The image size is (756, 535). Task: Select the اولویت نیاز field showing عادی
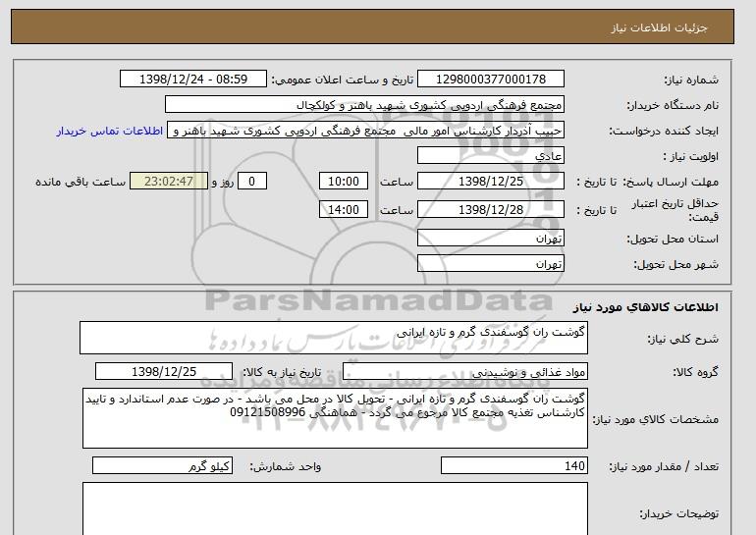(491, 156)
